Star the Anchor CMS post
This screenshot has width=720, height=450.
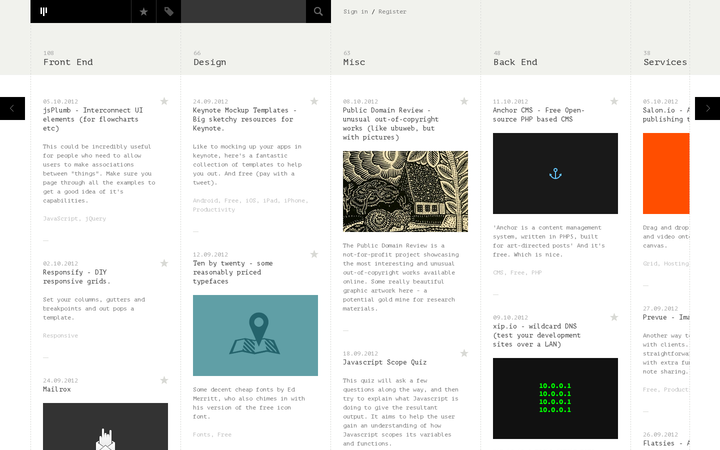pyautogui.click(x=614, y=101)
